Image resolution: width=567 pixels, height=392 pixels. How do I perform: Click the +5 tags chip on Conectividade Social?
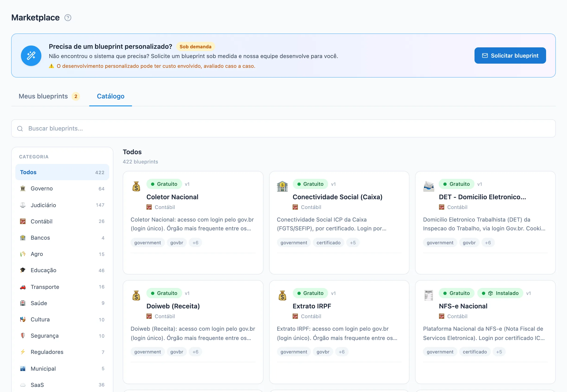click(x=353, y=243)
